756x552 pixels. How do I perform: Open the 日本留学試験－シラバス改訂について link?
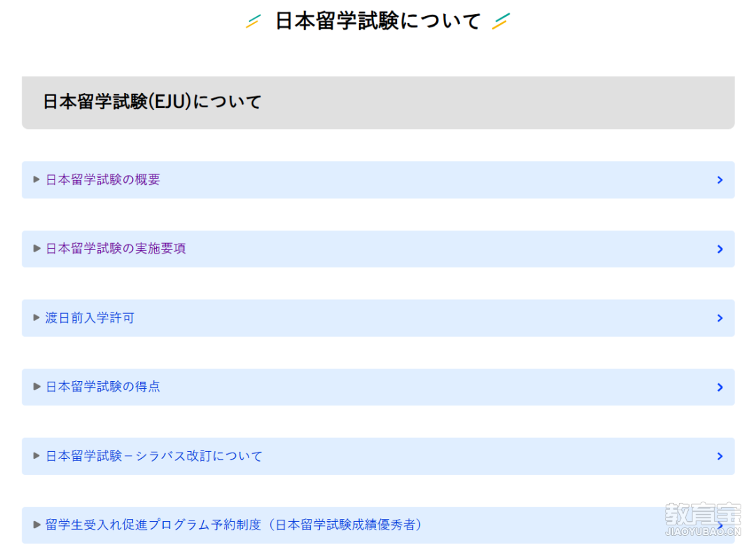tap(154, 456)
